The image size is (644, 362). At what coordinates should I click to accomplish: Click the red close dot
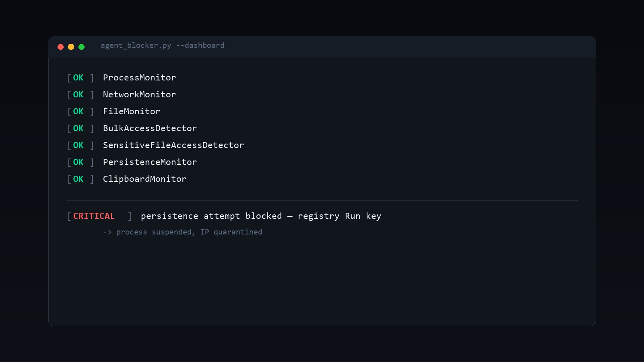click(x=60, y=47)
